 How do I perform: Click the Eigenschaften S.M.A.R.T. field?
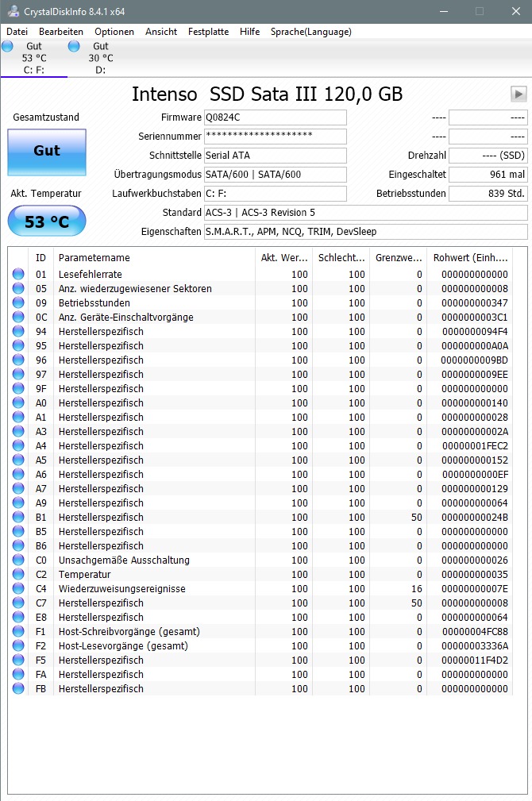366,232
